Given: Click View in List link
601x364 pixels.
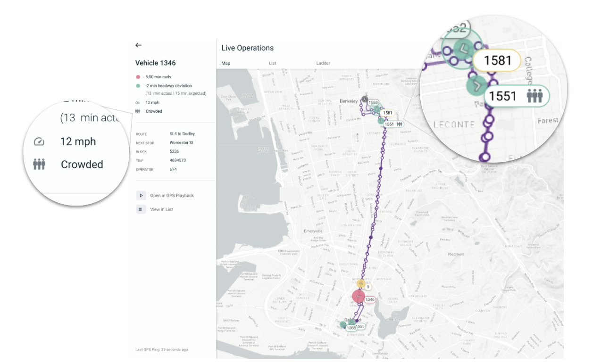Looking at the screenshot, I should click(161, 209).
